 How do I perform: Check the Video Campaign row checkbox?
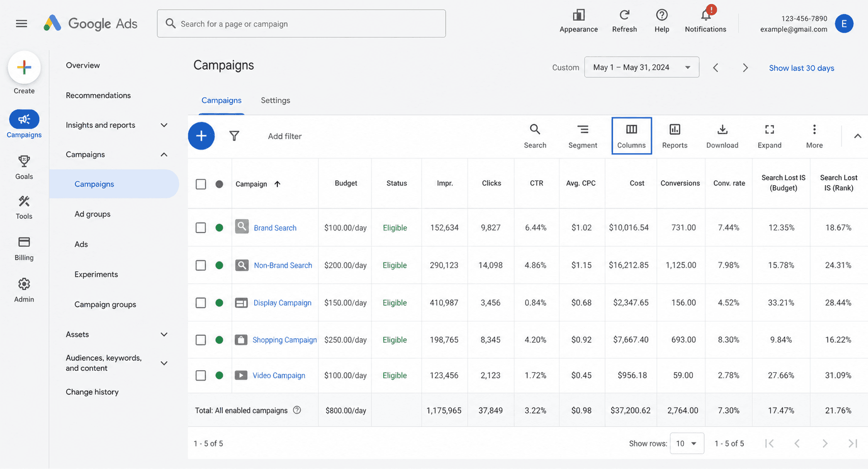201,375
